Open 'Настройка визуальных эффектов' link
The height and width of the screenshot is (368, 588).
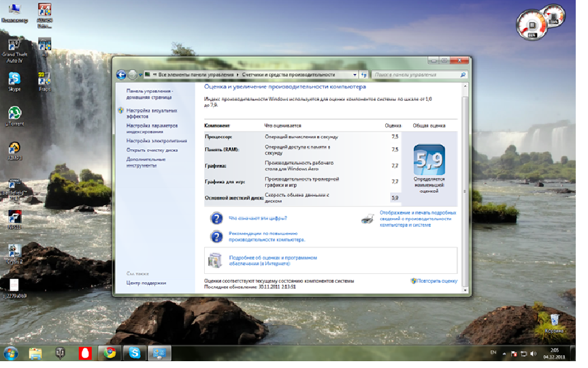tap(152, 113)
